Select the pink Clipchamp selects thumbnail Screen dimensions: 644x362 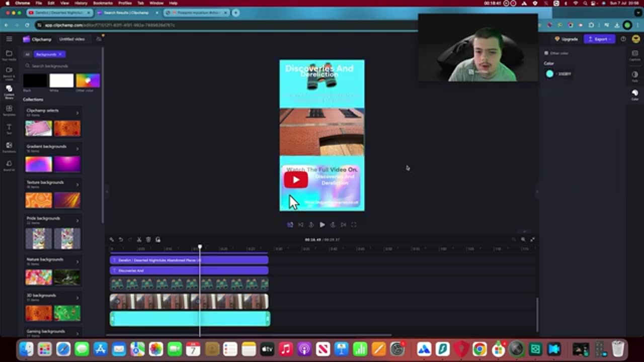[x=39, y=128]
